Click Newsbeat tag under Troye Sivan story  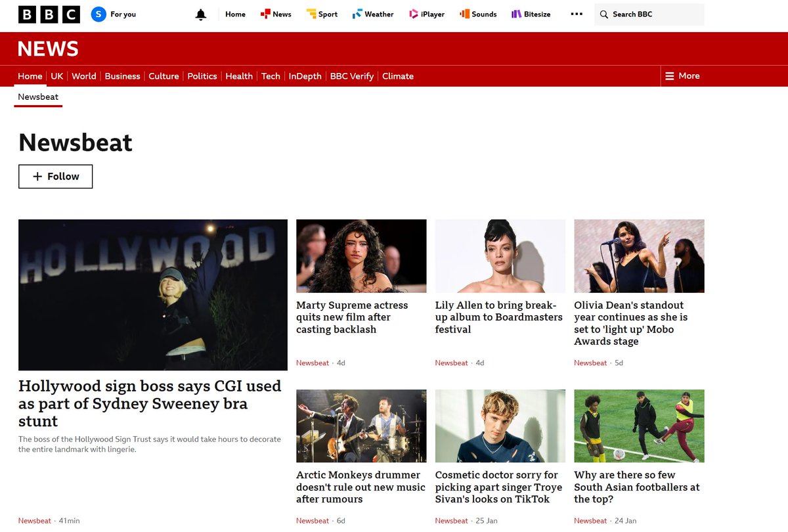[x=452, y=521]
